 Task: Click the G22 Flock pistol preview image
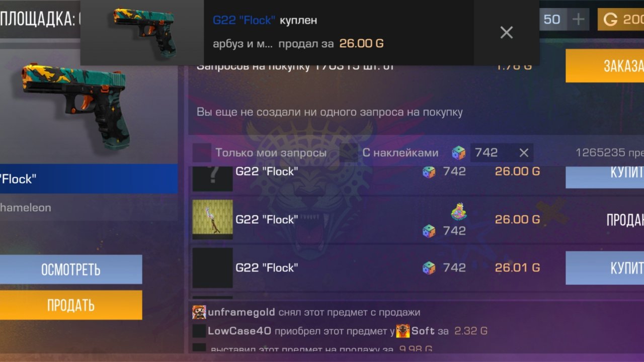click(x=74, y=105)
